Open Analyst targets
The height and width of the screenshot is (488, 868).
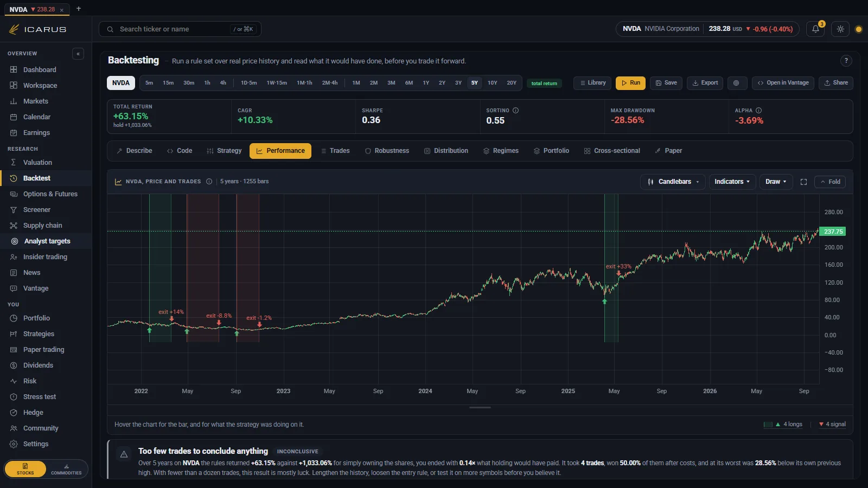pos(46,241)
